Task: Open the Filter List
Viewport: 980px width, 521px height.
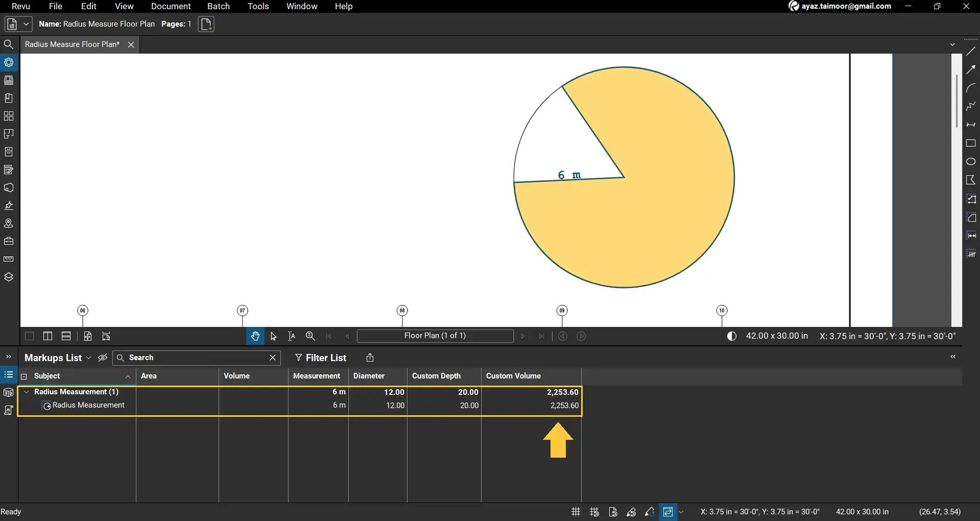Action: click(321, 358)
